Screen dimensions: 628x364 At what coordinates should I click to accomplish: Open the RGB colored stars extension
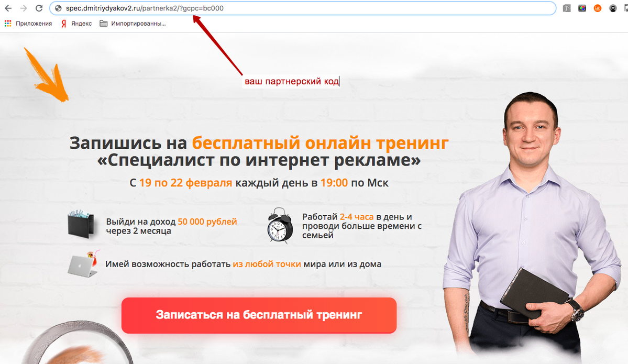click(582, 8)
